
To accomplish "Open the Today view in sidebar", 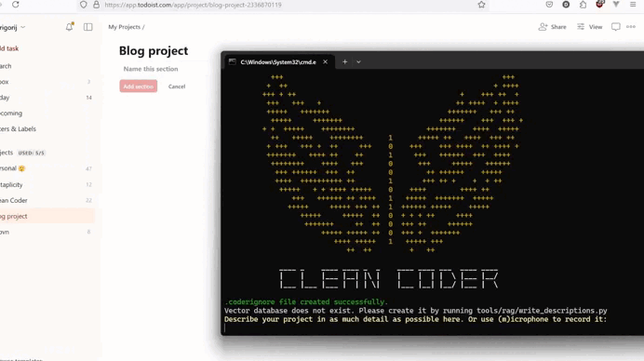I will pos(5,98).
